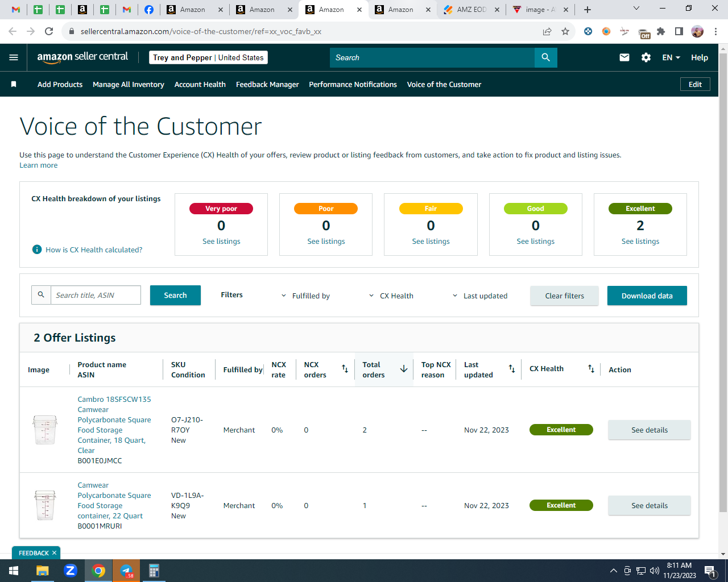728x582 pixels.
Task: Open a new browser tab
Action: coord(588,10)
